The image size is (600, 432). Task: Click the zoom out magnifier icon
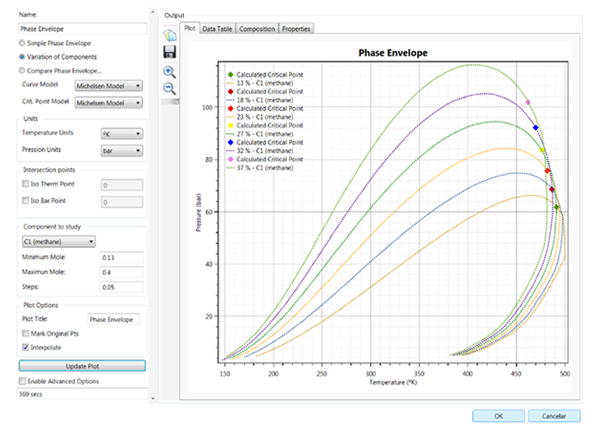pyautogui.click(x=169, y=89)
